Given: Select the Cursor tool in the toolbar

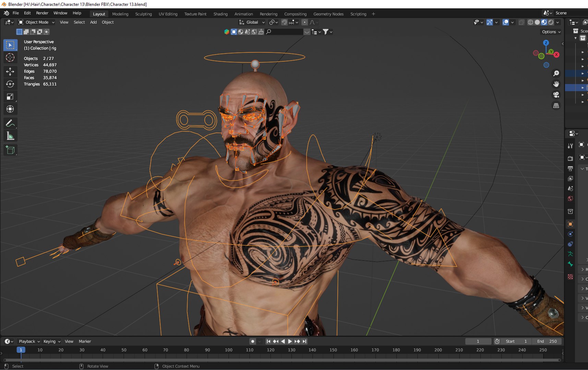Looking at the screenshot, I should [10, 58].
